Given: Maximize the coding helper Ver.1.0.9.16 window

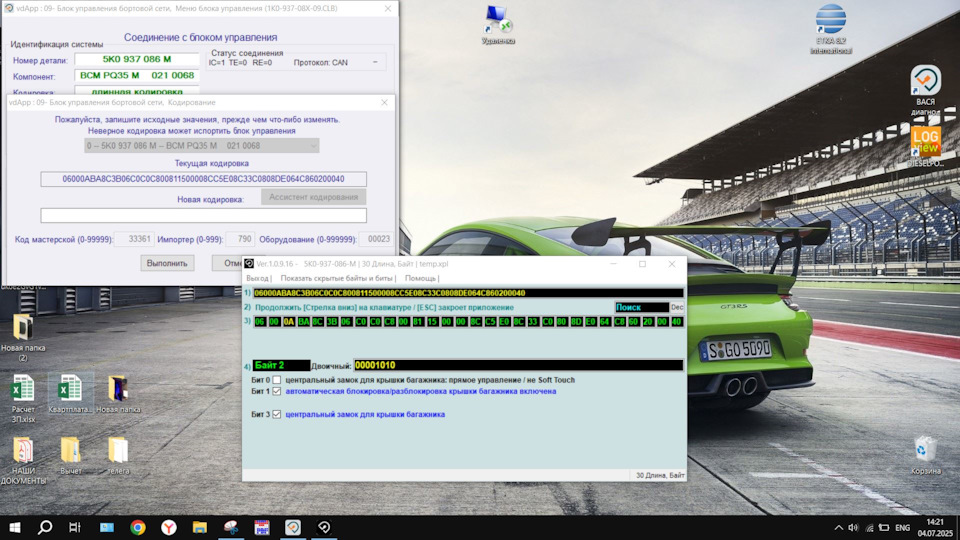Looking at the screenshot, I should click(x=642, y=264).
